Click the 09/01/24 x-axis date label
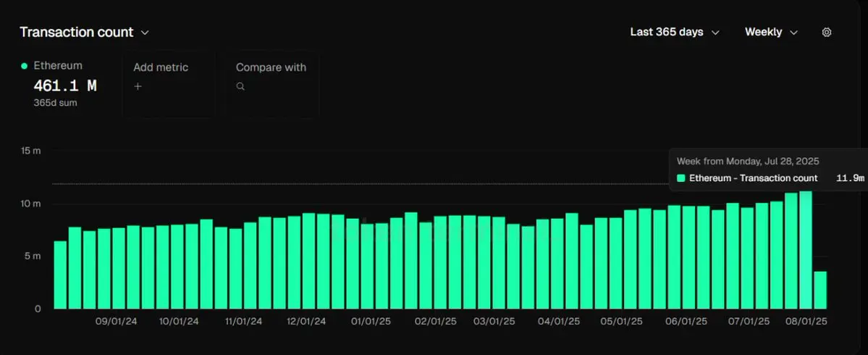Viewport: 868px width, 355px height. 117,322
